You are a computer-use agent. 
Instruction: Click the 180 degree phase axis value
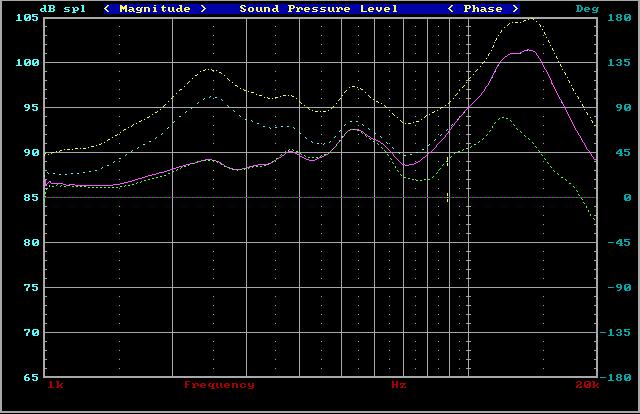click(619, 18)
